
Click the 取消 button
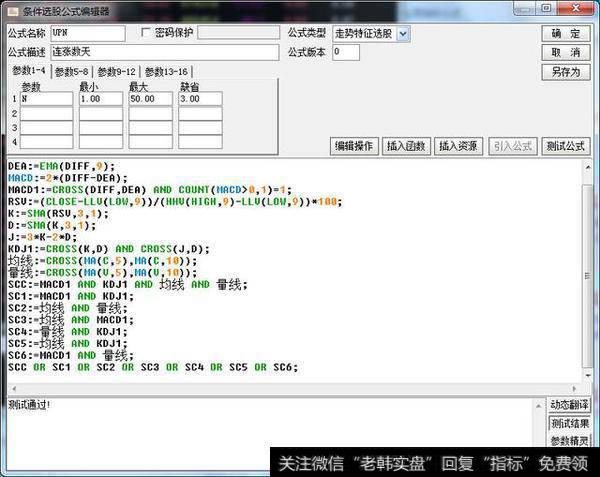(566, 52)
